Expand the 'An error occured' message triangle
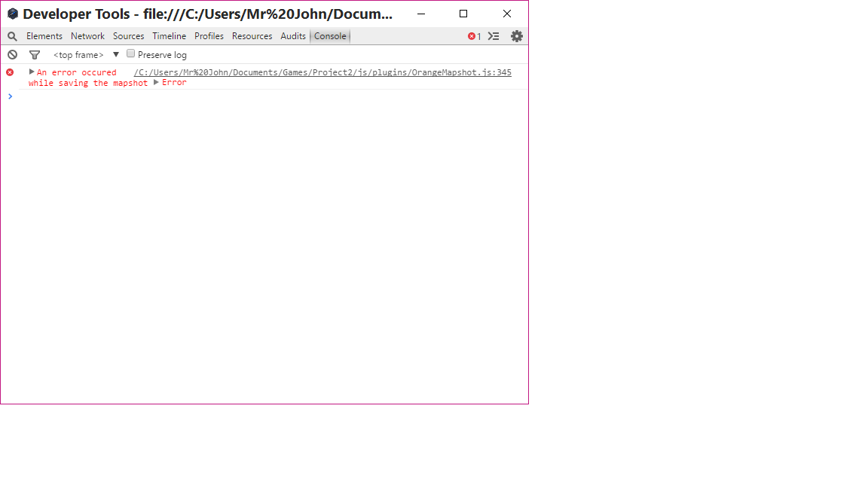868x488 pixels. 32,72
